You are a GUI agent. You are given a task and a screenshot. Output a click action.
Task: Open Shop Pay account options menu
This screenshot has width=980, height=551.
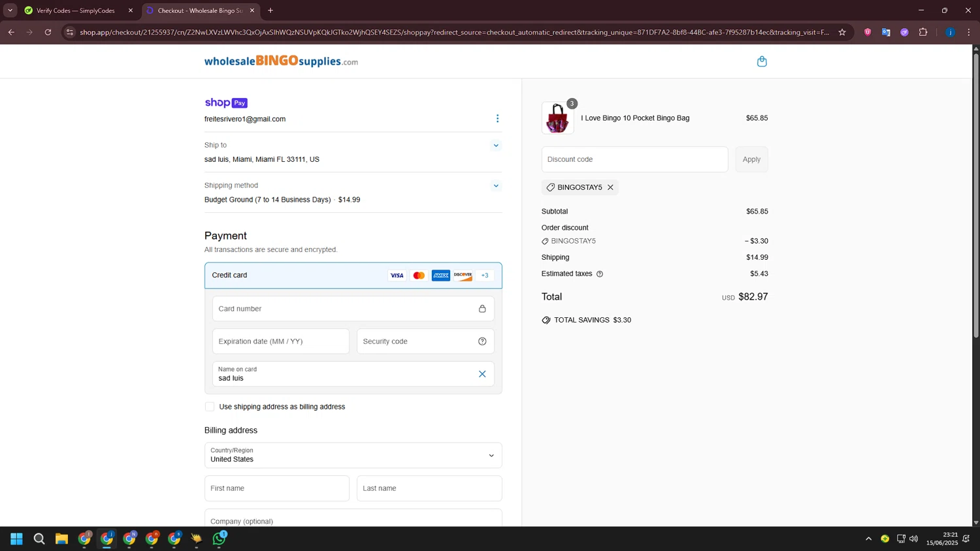(x=497, y=119)
